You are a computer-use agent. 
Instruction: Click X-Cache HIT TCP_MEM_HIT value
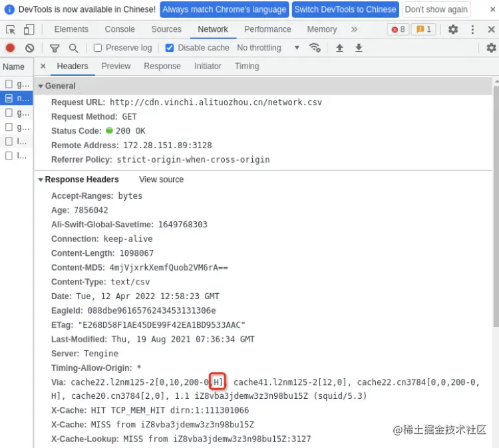170,411
